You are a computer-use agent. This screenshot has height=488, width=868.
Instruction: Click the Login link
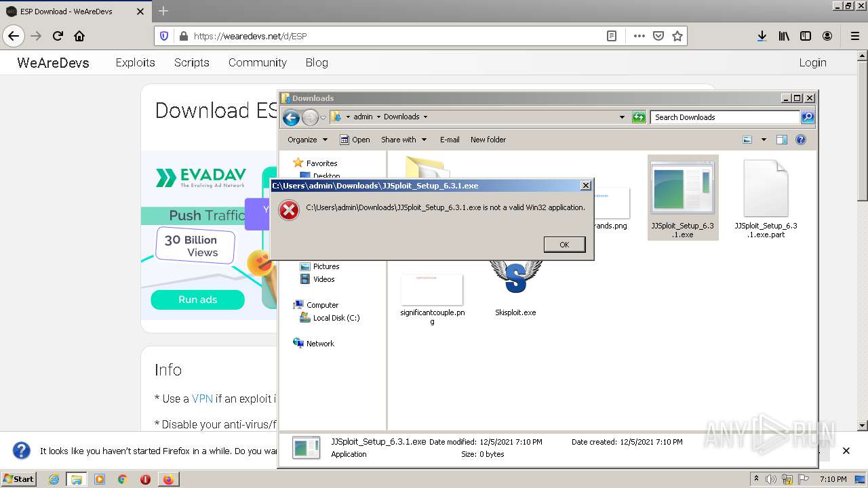pyautogui.click(x=812, y=62)
